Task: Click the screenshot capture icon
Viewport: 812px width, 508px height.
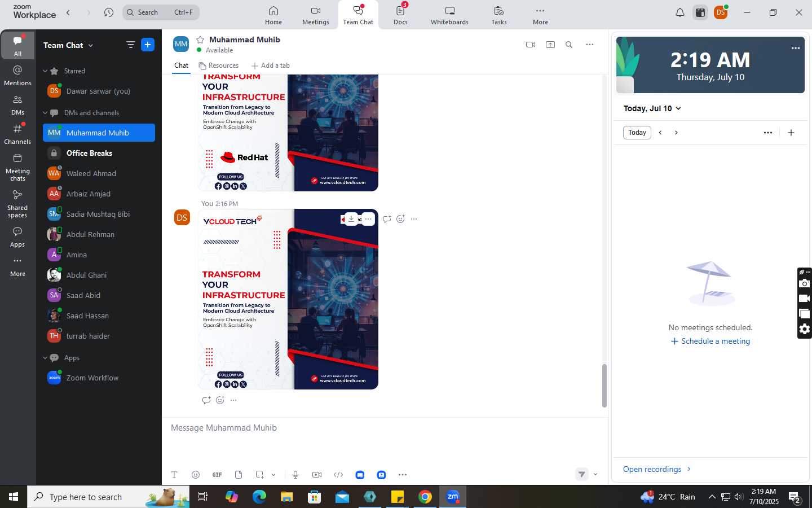Action: click(259, 475)
